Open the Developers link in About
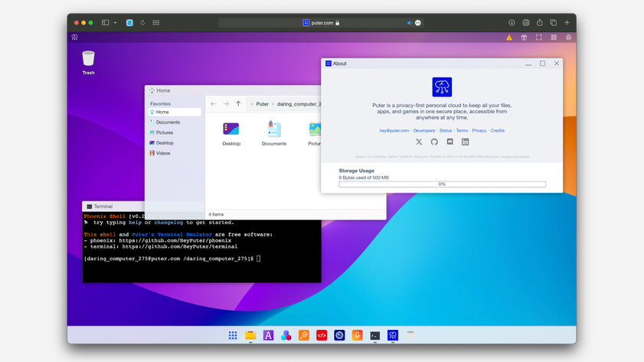The width and height of the screenshot is (644, 362). pos(424,131)
